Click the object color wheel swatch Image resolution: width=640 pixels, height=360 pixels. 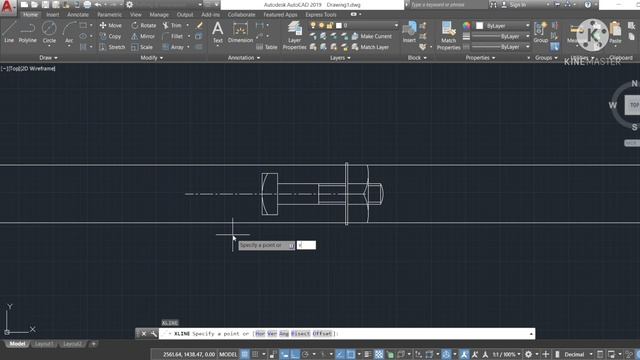coord(467,26)
